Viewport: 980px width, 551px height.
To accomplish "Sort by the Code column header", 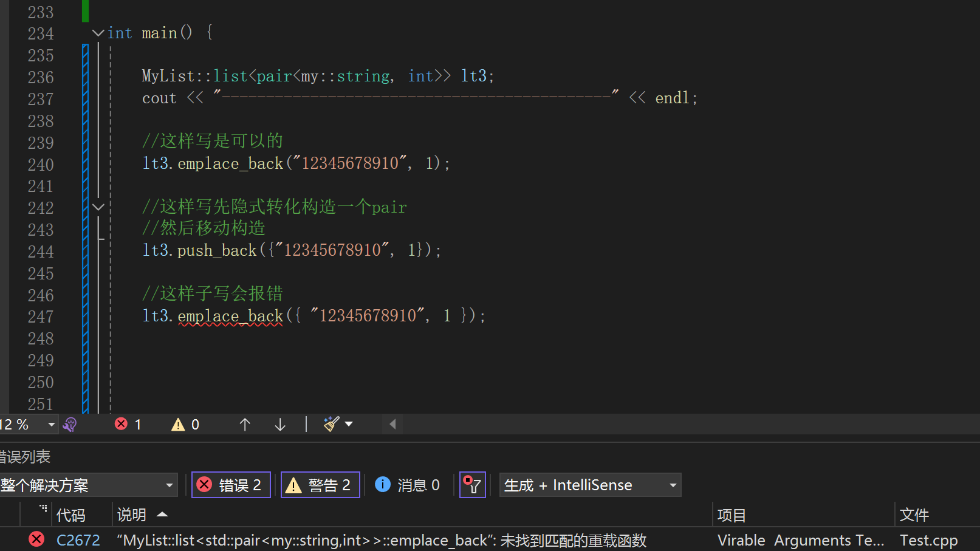I will coord(71,515).
